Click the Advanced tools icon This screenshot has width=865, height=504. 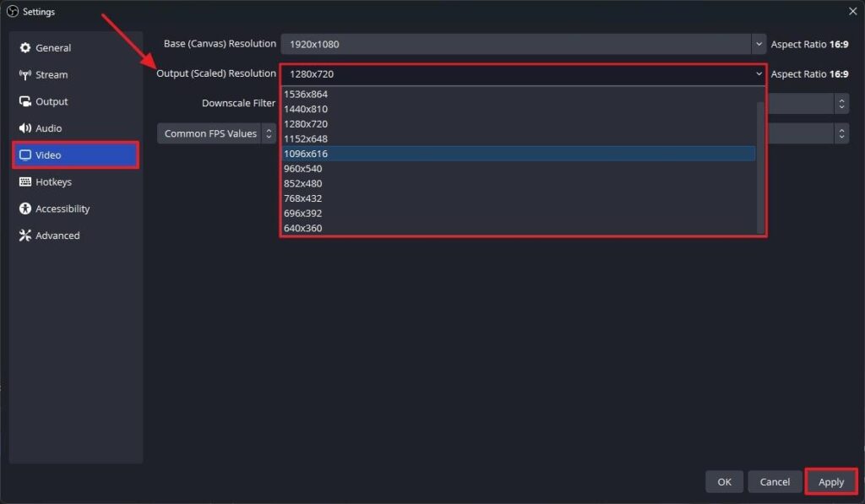25,236
